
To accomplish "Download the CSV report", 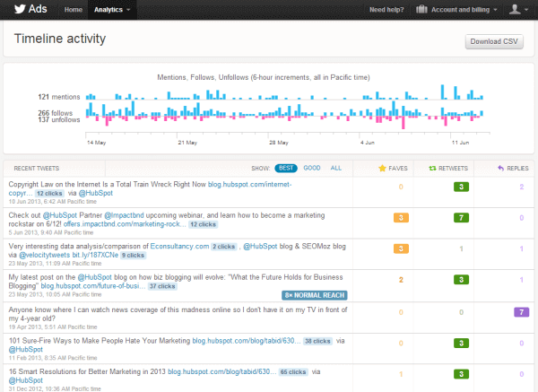I will pos(493,42).
